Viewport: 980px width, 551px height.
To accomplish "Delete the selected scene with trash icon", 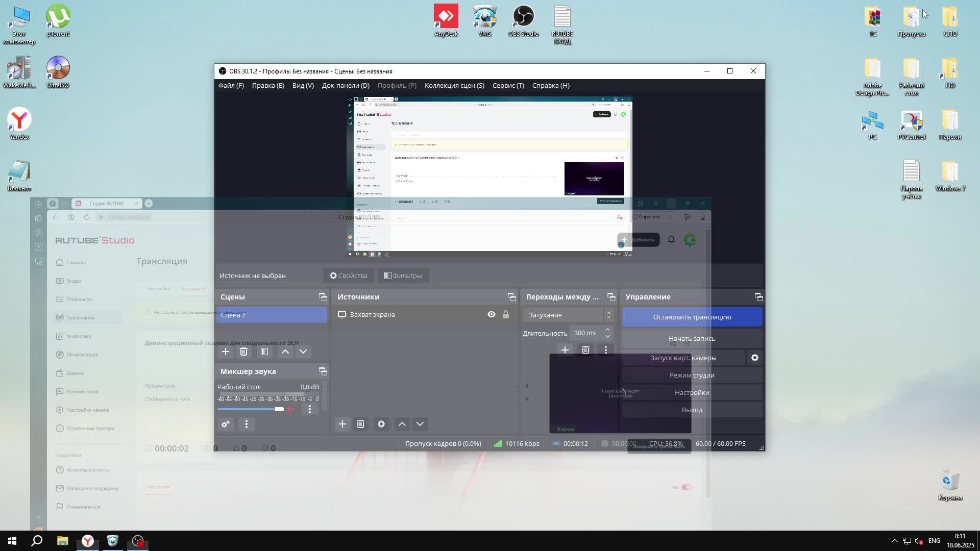I will (x=243, y=352).
